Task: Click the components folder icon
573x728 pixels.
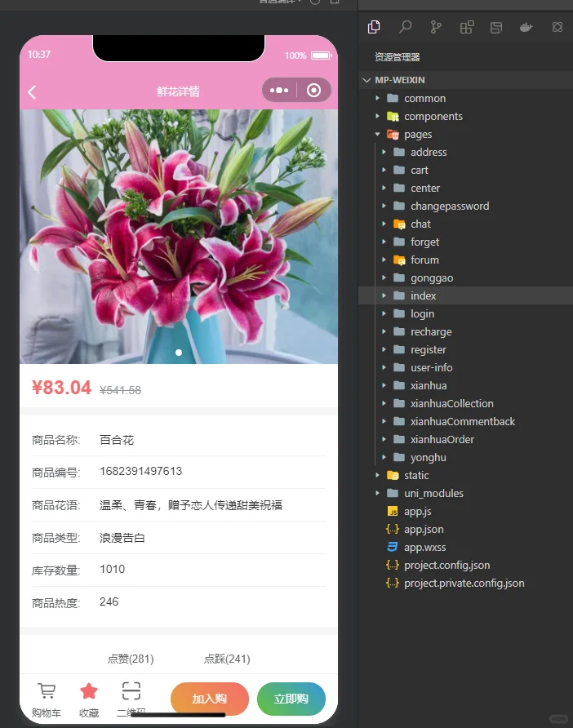Action: 393,117
